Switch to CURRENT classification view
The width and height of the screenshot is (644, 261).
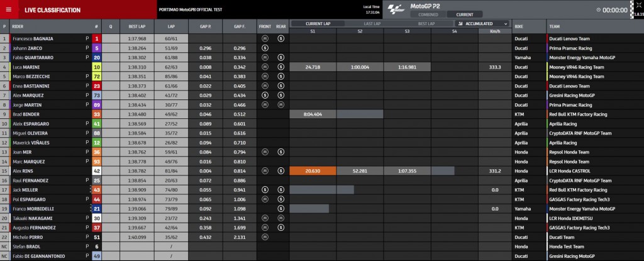pos(465,15)
